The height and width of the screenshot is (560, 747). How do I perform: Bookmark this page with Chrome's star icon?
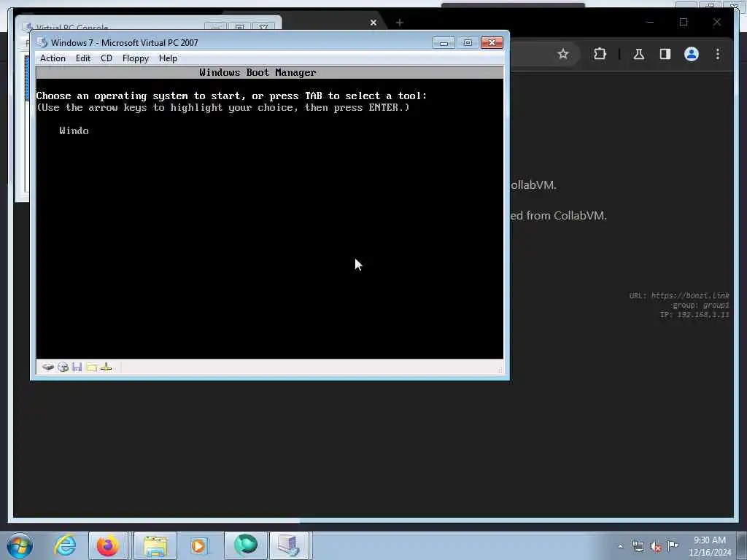point(563,54)
